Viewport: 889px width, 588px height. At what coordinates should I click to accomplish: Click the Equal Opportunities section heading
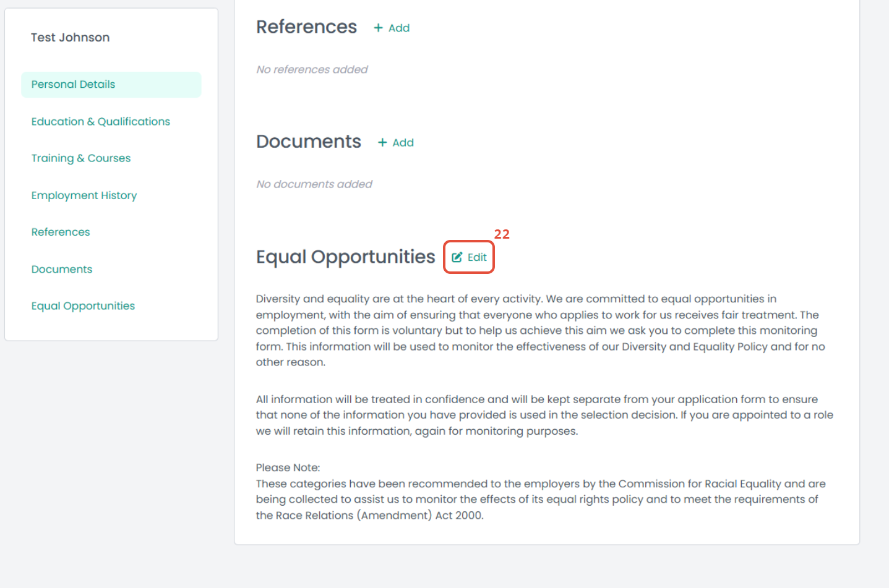(345, 257)
